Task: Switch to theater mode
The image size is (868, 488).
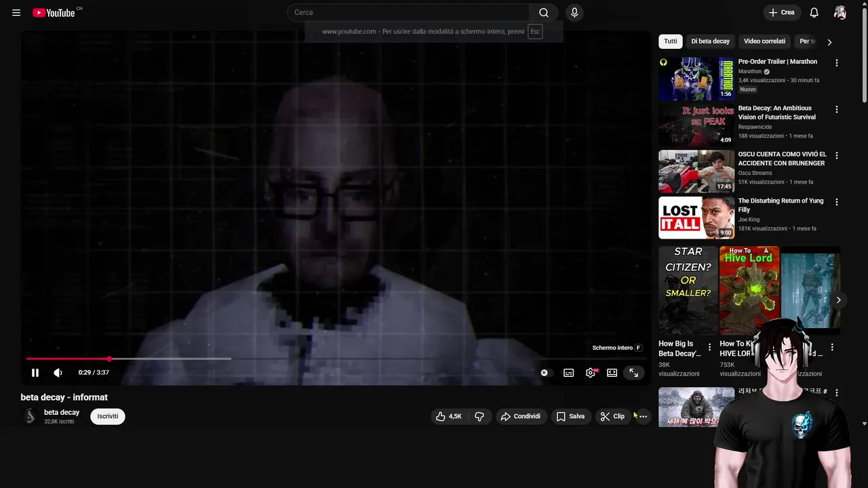Action: [x=612, y=373]
